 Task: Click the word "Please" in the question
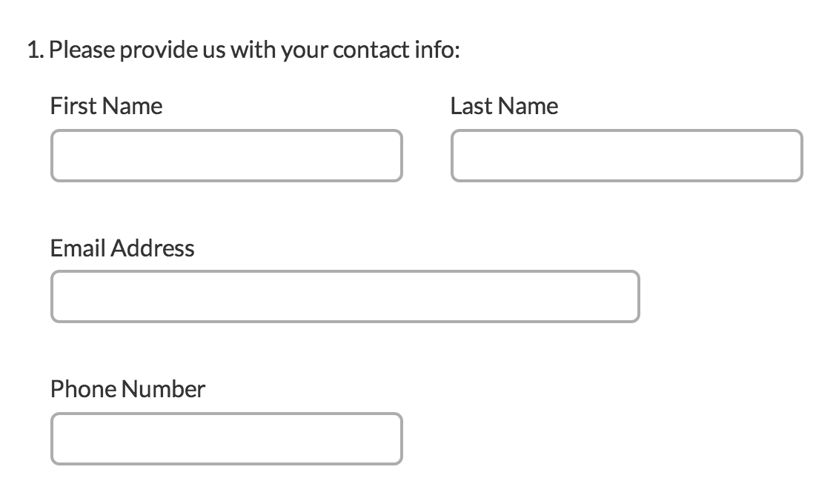(x=82, y=50)
